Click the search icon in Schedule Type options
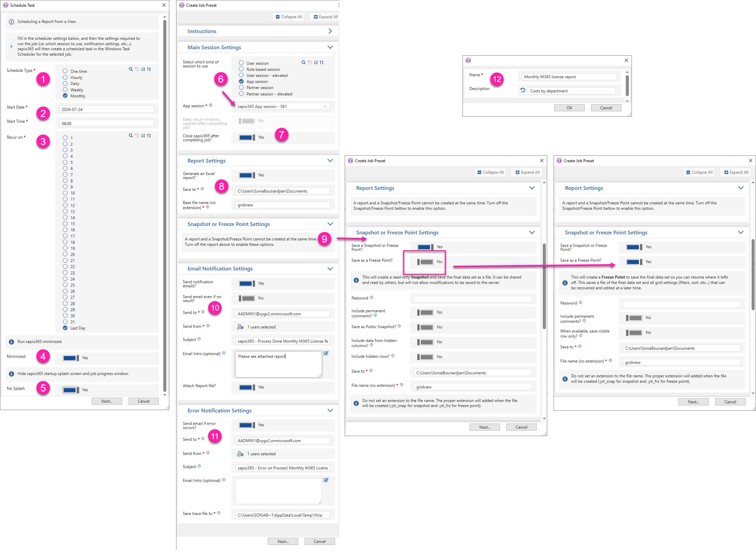 click(x=131, y=69)
